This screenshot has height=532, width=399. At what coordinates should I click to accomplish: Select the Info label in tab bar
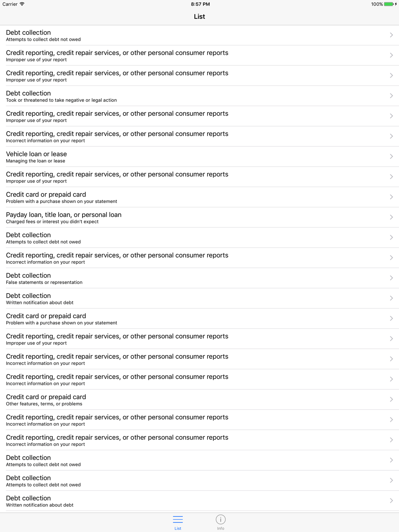(221, 528)
